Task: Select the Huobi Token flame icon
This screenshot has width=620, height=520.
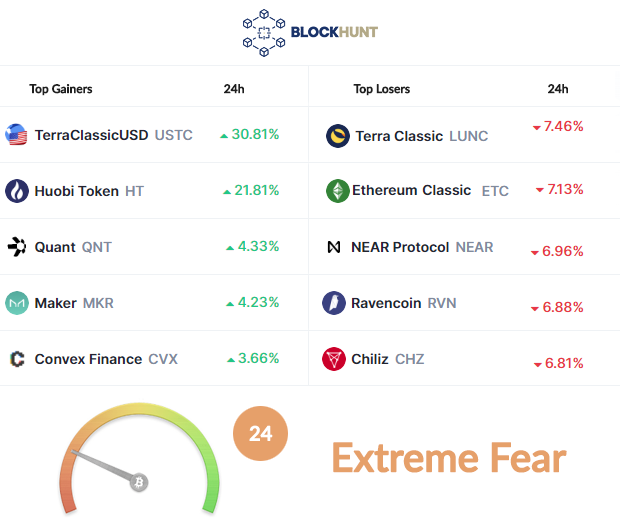Action: tap(17, 191)
